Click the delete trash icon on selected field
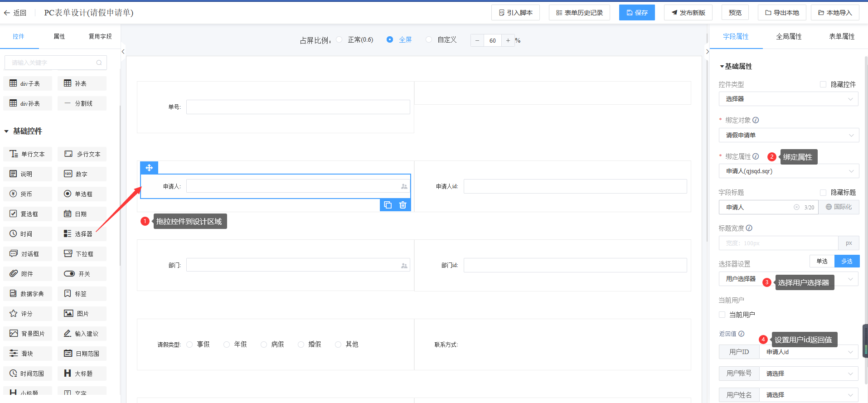This screenshot has height=403, width=868. click(402, 205)
